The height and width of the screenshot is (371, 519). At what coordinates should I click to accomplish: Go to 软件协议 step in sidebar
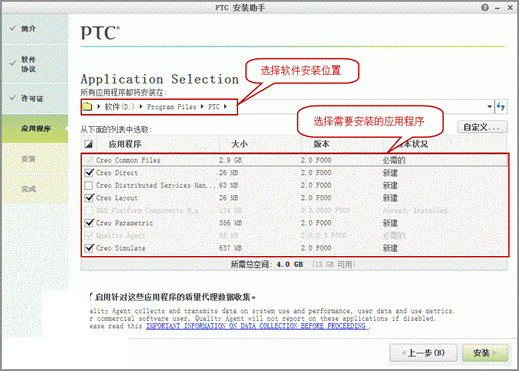pyautogui.click(x=35, y=64)
